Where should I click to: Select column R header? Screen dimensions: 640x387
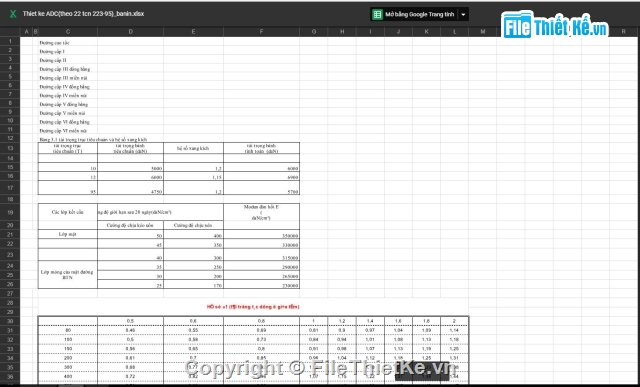(x=624, y=31)
